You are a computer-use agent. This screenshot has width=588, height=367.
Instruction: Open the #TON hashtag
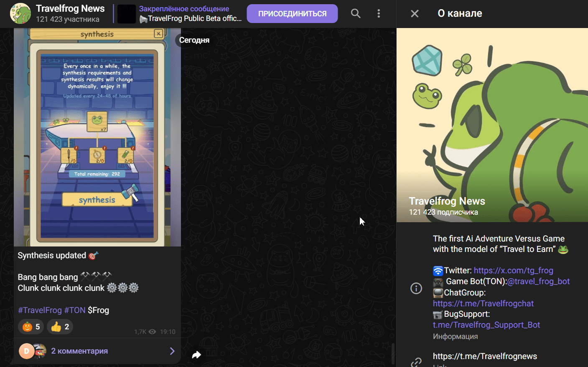[x=75, y=310]
